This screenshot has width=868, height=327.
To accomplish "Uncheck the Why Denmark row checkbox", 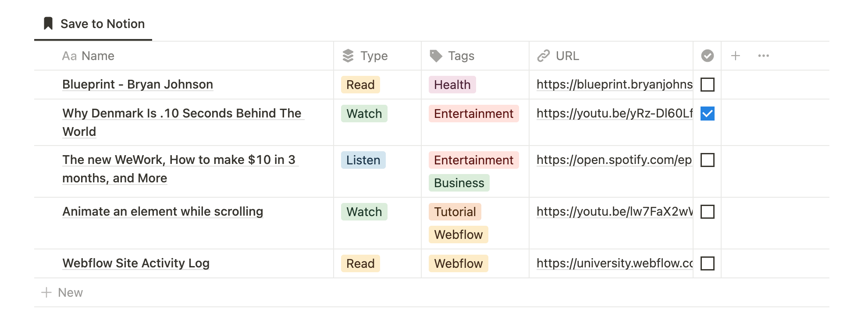I will 708,114.
